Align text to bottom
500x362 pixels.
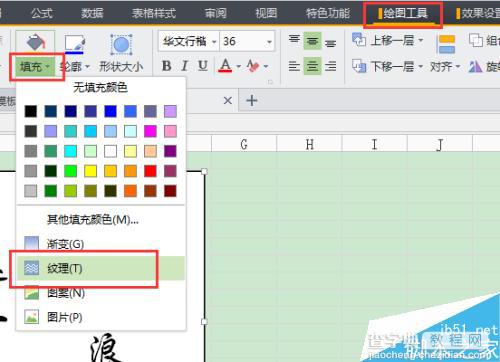(331, 43)
